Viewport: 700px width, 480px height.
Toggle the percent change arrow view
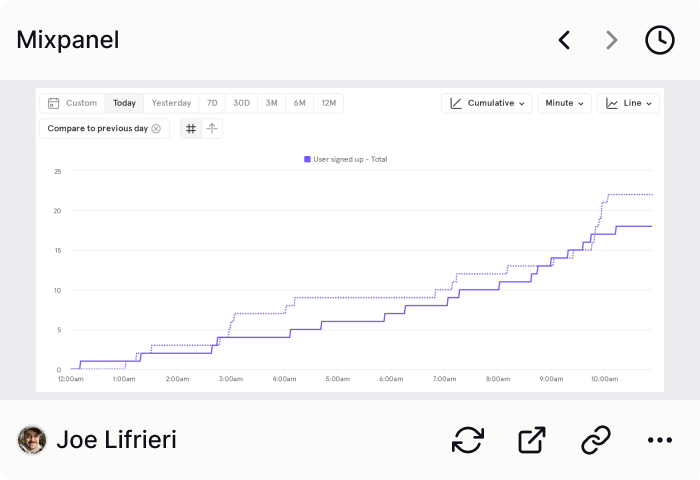[212, 129]
